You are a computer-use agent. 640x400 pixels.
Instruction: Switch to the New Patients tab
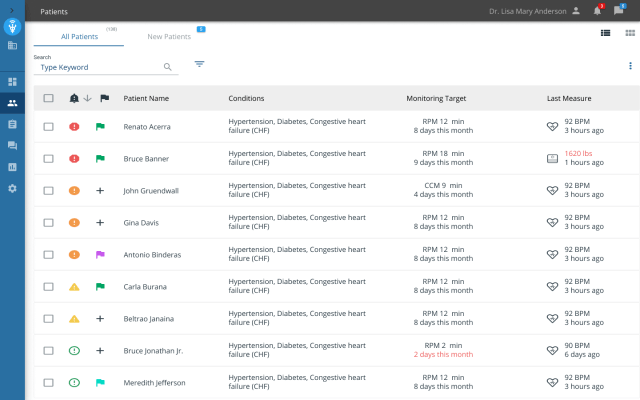(169, 36)
